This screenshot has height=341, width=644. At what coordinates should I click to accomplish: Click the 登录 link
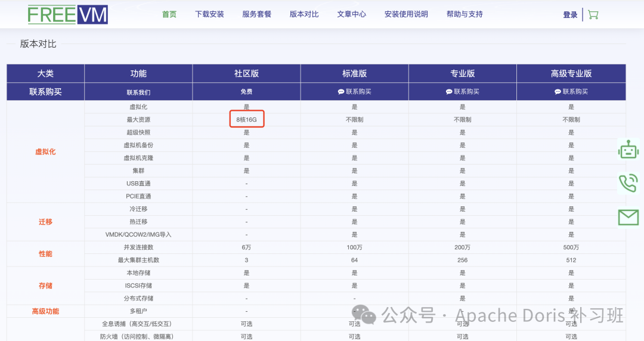tap(570, 15)
